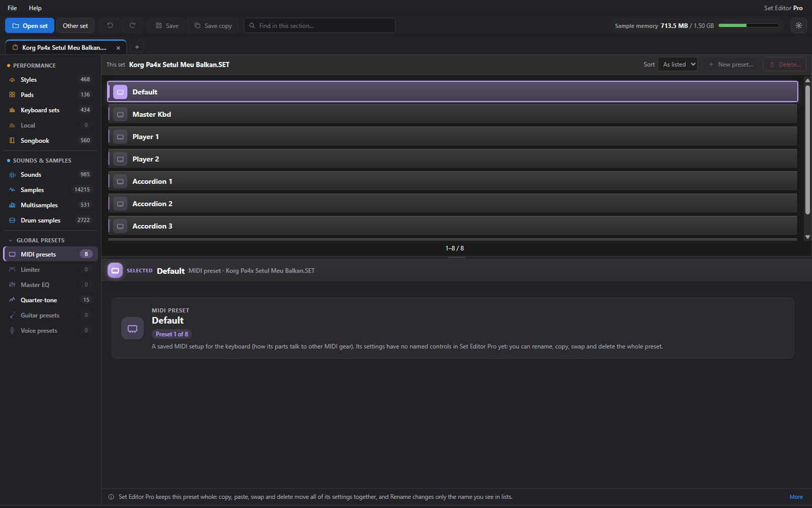
Task: Open the Sort 'As listed' dropdown
Action: (x=678, y=65)
